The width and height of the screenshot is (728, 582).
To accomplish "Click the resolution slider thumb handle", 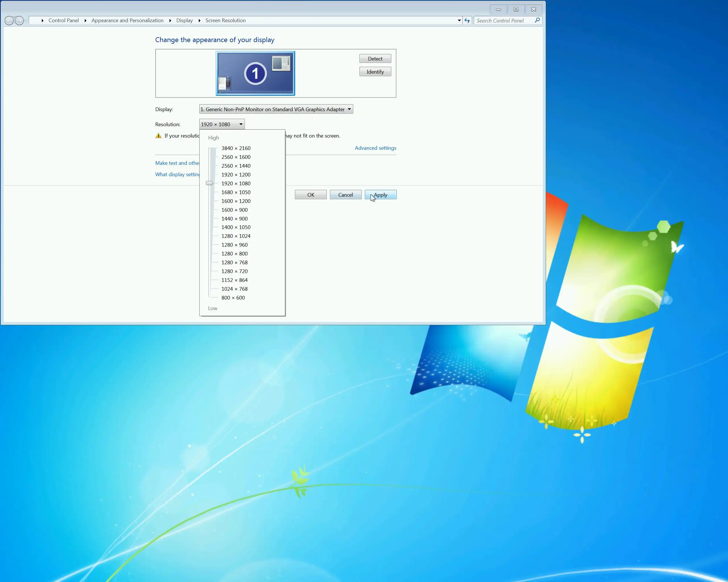I will [x=209, y=183].
